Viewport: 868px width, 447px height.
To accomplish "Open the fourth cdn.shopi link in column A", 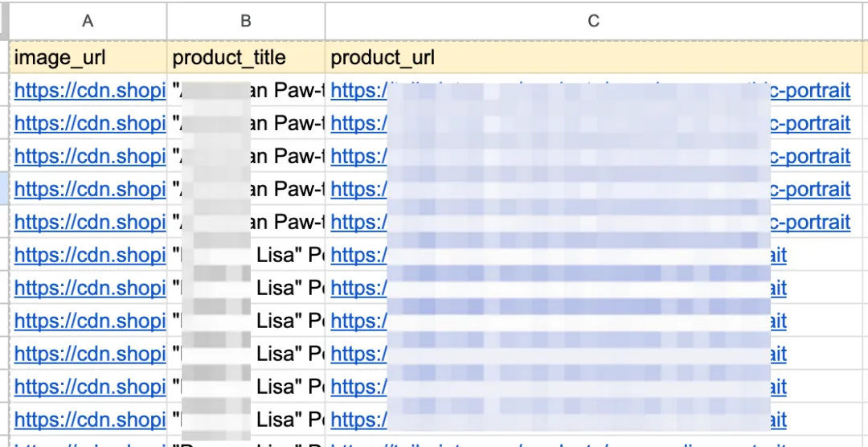I will click(x=89, y=189).
